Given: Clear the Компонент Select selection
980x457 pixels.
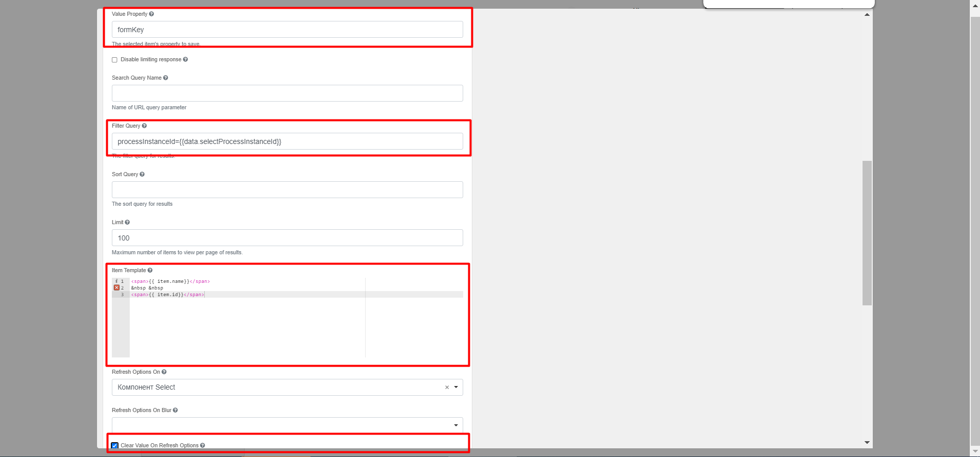Looking at the screenshot, I should [x=447, y=388].
